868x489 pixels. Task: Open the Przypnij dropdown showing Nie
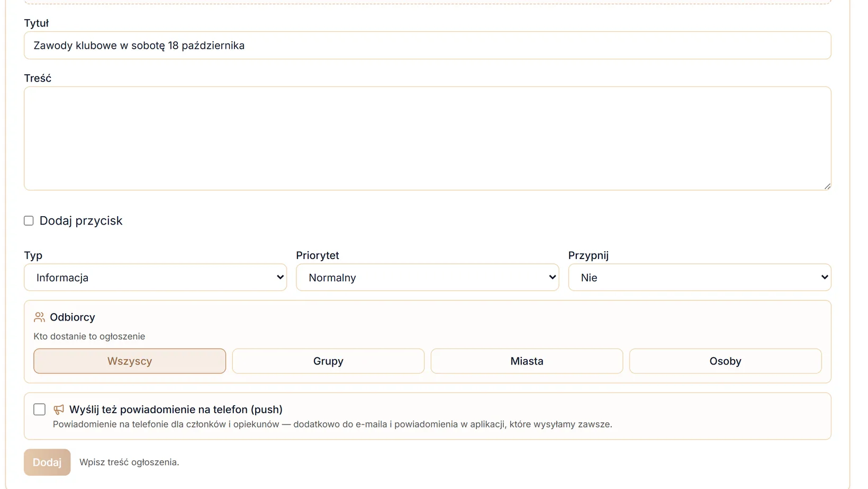(700, 278)
